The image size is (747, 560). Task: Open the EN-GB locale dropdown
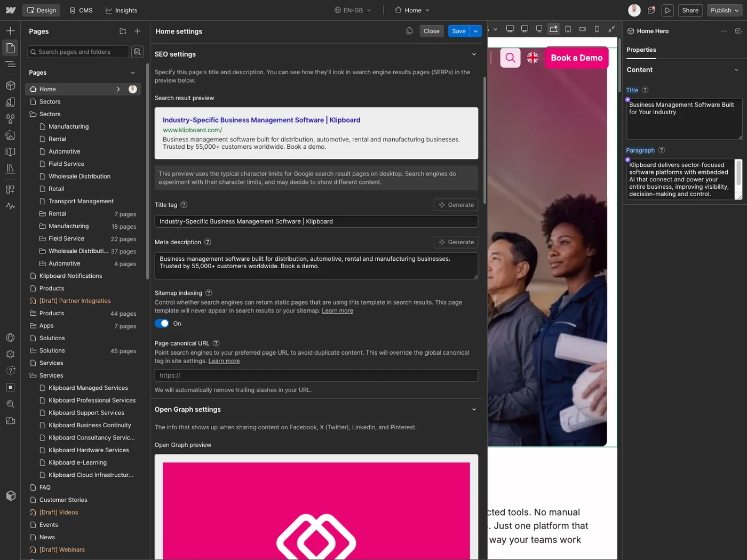coord(353,10)
